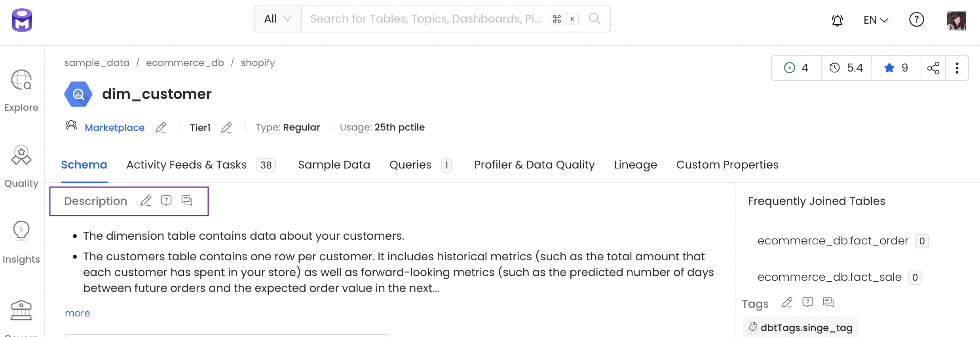Click the notification bell

(x=836, y=20)
